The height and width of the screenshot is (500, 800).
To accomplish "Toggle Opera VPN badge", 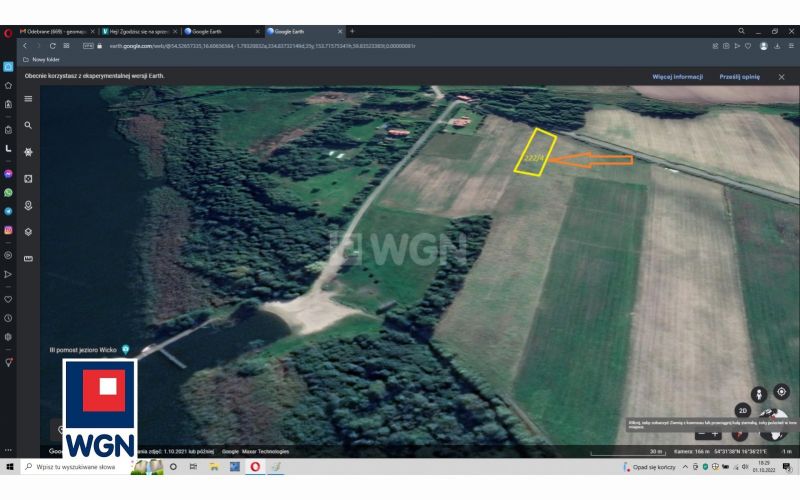I will [x=88, y=46].
